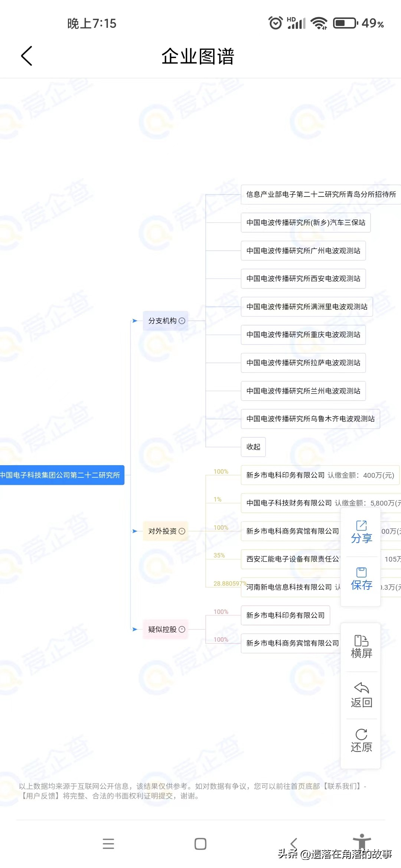The width and height of the screenshot is (401, 868).
Task: Open 新乡市电科印务有限公司 under 对外投资
Action: point(320,475)
